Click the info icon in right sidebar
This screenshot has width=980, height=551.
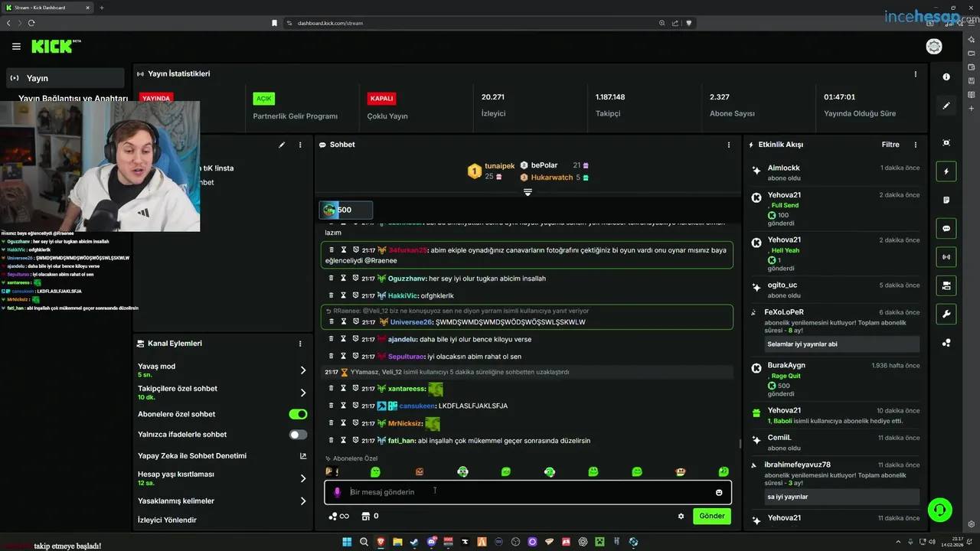(946, 77)
